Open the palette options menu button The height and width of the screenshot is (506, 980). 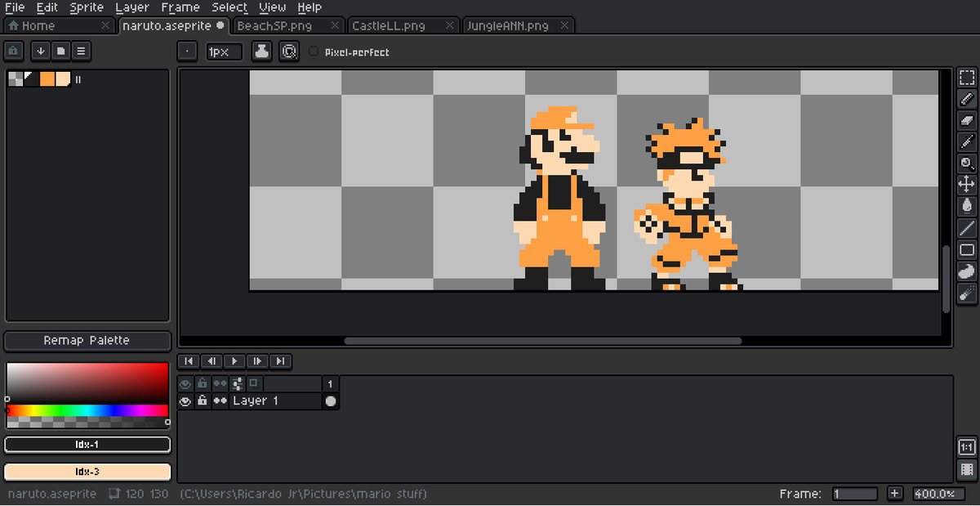pos(81,51)
